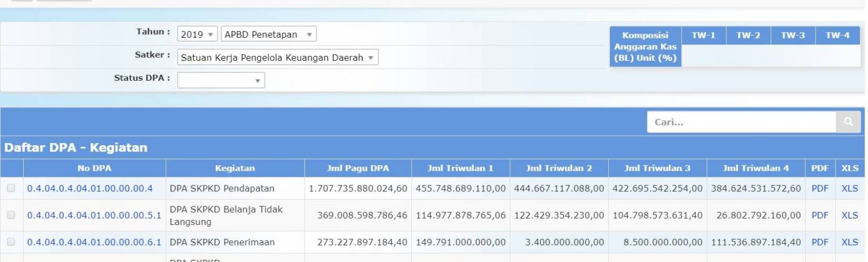Open the Satker dropdown

coord(278,57)
